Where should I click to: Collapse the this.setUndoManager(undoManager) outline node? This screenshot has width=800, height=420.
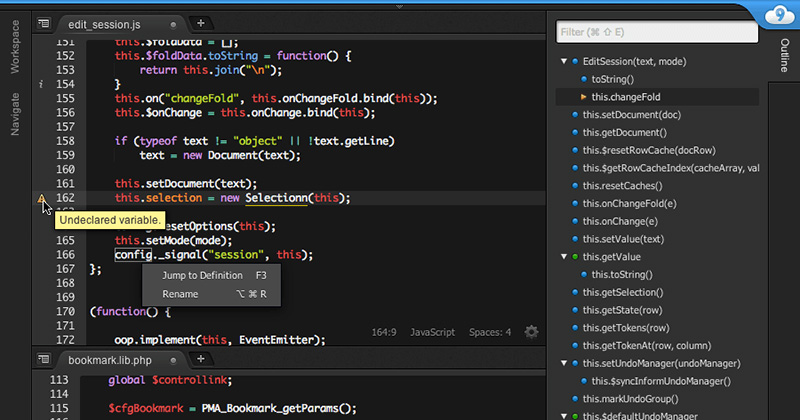[x=564, y=363]
